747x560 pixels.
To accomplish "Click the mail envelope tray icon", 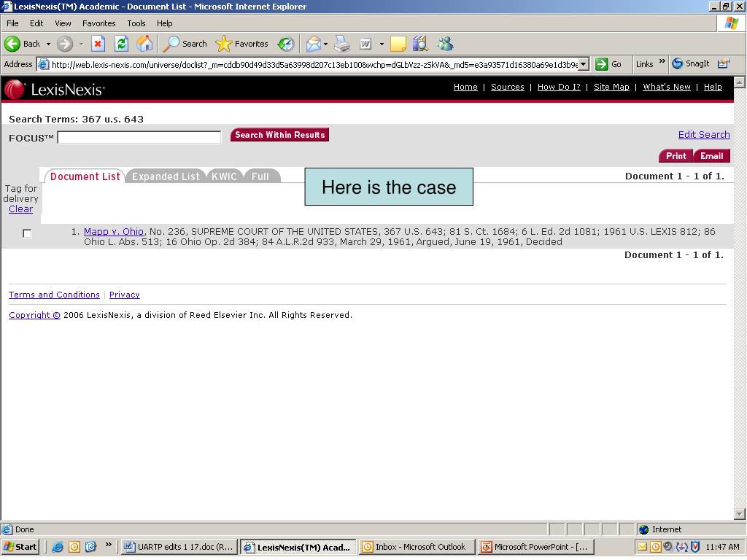I will [x=643, y=547].
